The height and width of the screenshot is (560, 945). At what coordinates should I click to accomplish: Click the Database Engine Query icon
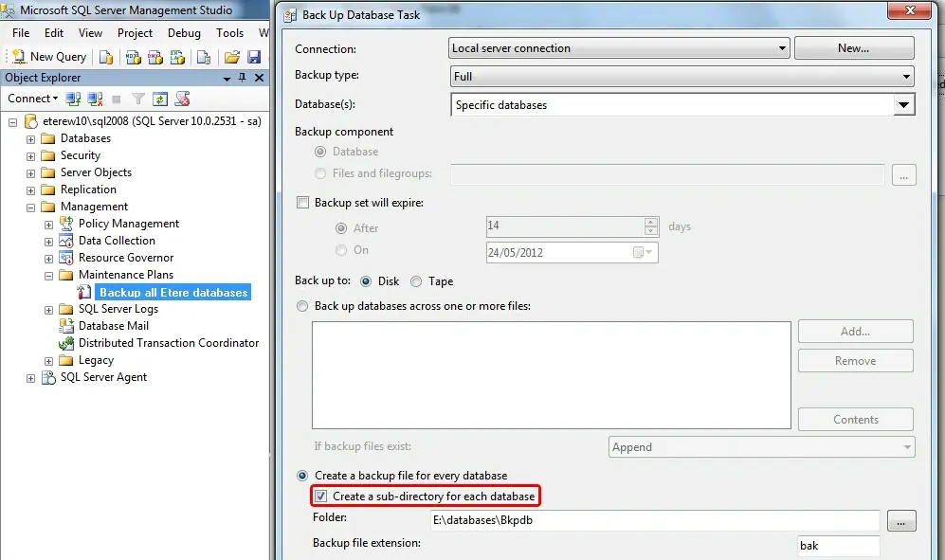[x=106, y=57]
